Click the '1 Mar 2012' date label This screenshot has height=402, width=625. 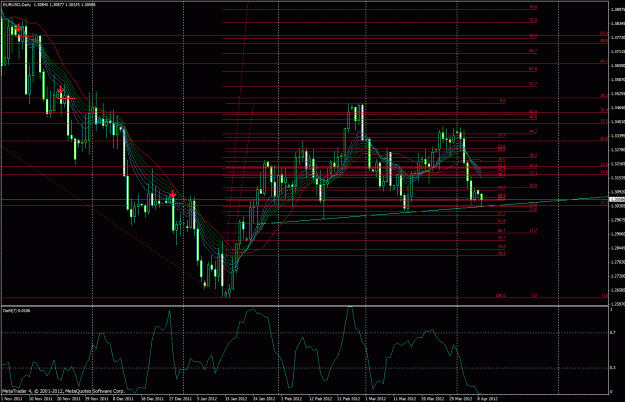point(376,398)
